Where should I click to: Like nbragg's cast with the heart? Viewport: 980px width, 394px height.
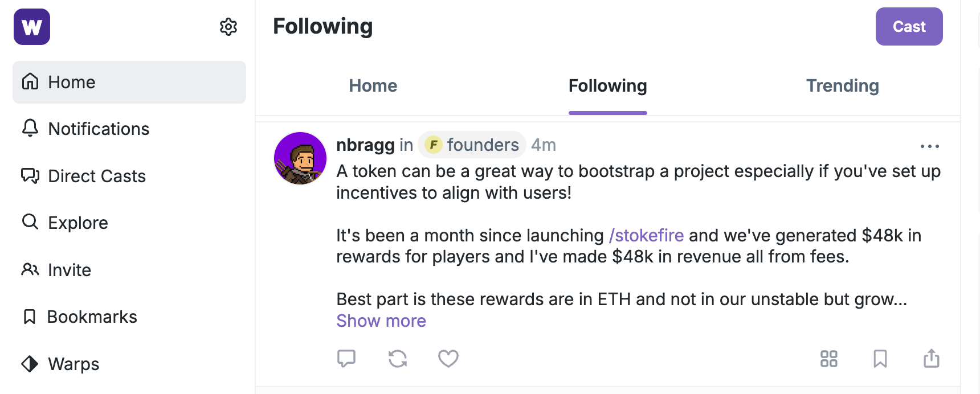pos(448,358)
